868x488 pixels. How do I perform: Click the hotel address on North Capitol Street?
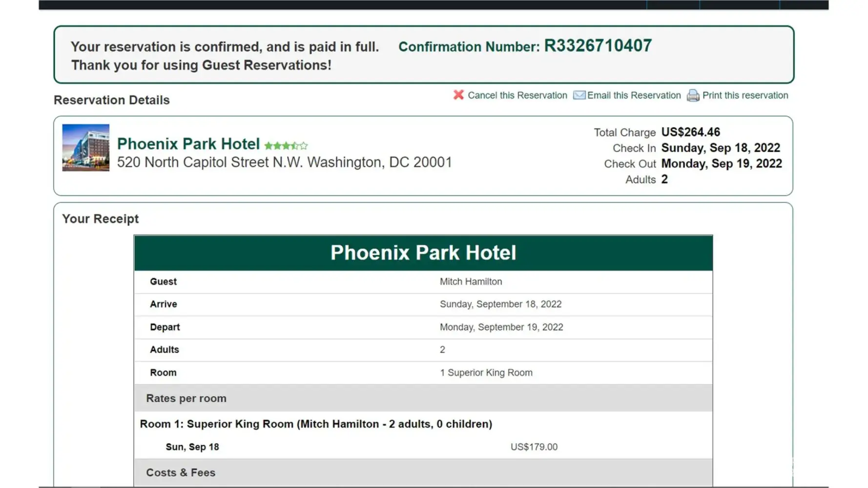tap(285, 163)
